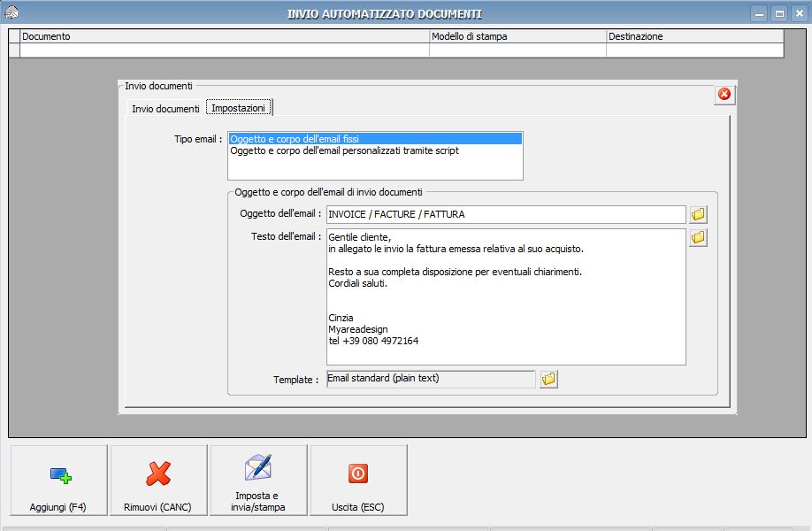Screen dimensions: 812x531
Task: Switch to the Invio documenti tab
Action: coord(165,109)
